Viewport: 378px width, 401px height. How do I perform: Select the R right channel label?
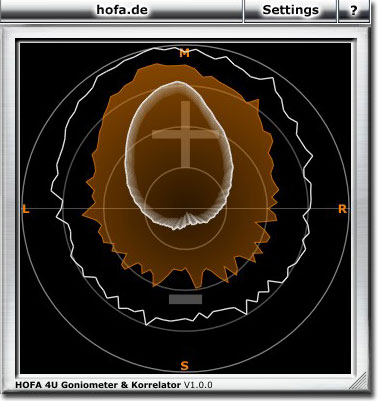coord(342,209)
